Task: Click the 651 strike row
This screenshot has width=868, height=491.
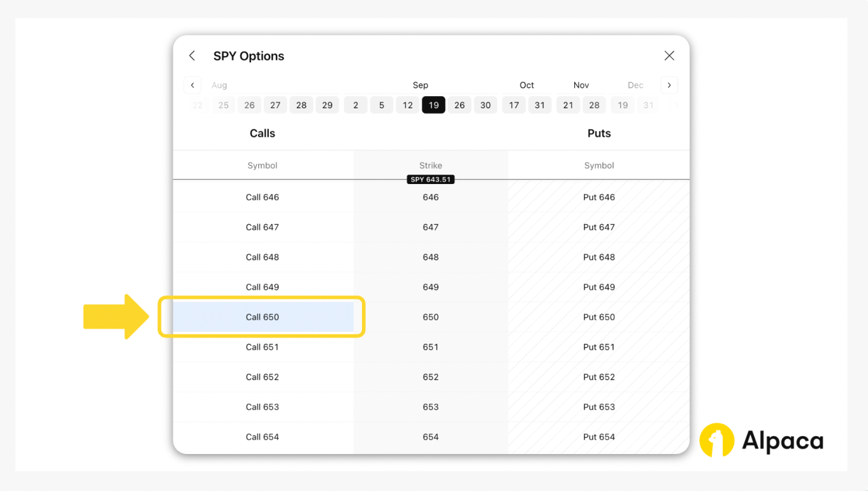Action: coord(430,346)
